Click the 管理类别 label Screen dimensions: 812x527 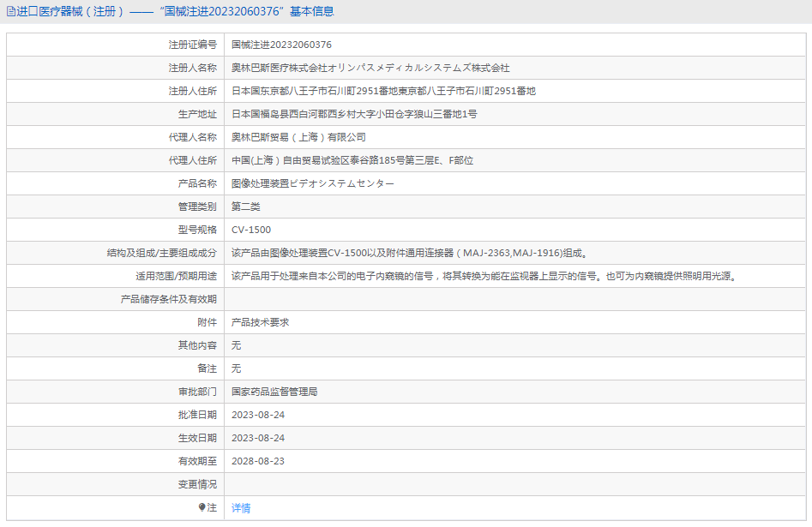tap(197, 207)
